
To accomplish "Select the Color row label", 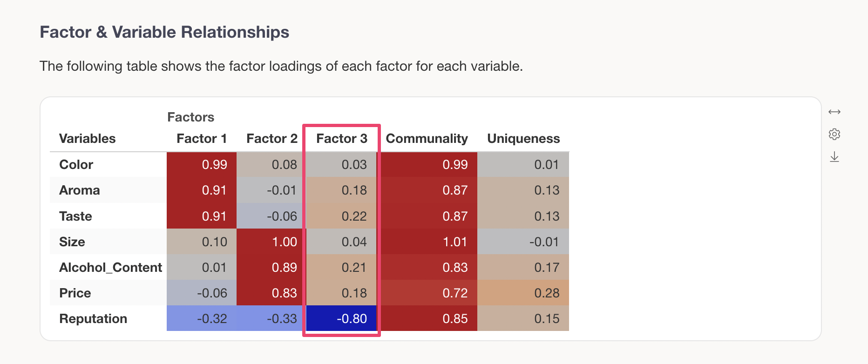I will click(76, 165).
